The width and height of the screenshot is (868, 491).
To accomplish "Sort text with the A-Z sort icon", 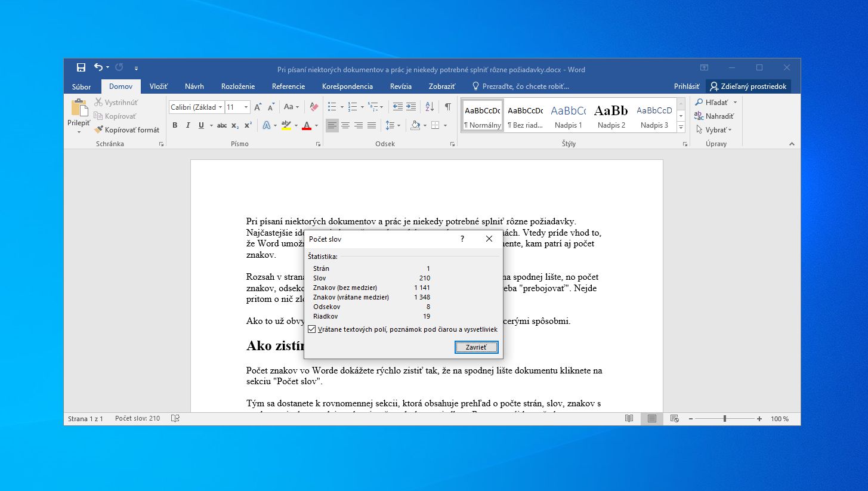I will (430, 107).
